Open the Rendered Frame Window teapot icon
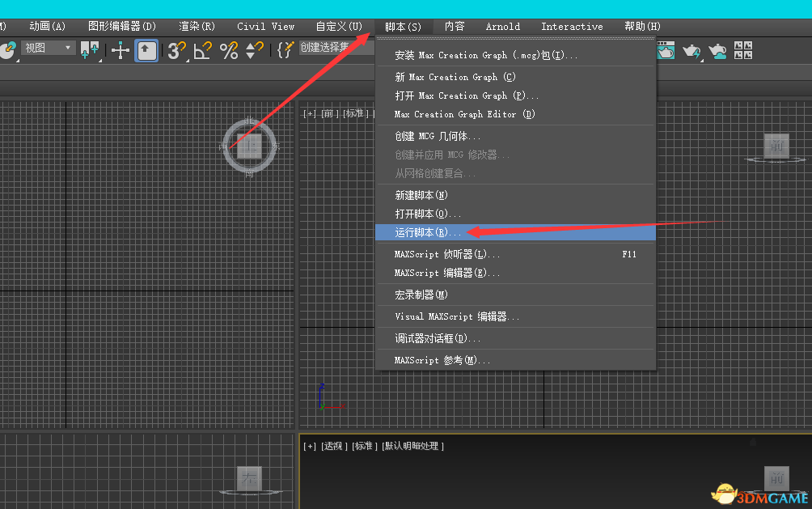Viewport: 812px width, 509px height. [666, 51]
